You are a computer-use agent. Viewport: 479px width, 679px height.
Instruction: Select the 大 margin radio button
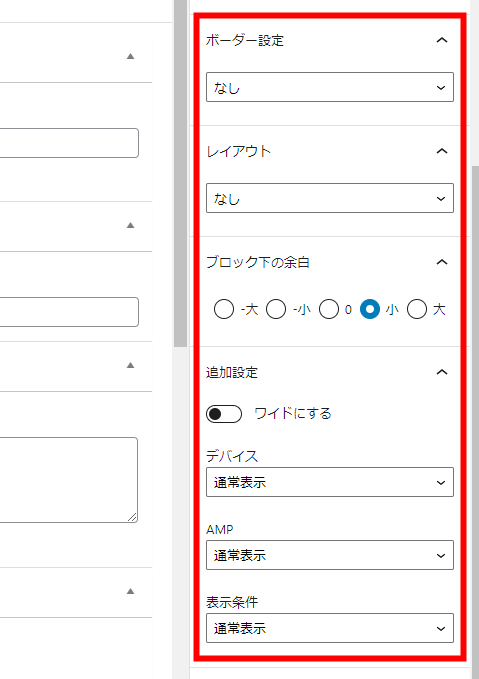[417, 309]
